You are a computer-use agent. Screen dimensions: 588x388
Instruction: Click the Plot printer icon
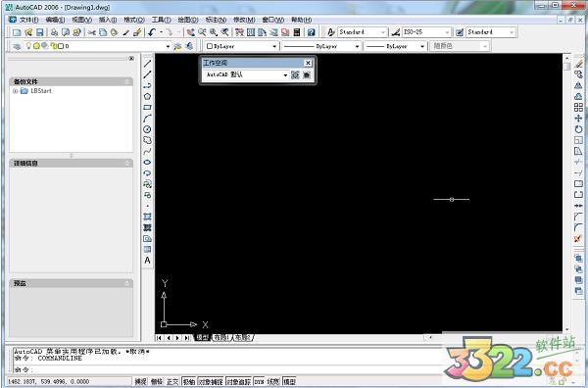coord(54,32)
